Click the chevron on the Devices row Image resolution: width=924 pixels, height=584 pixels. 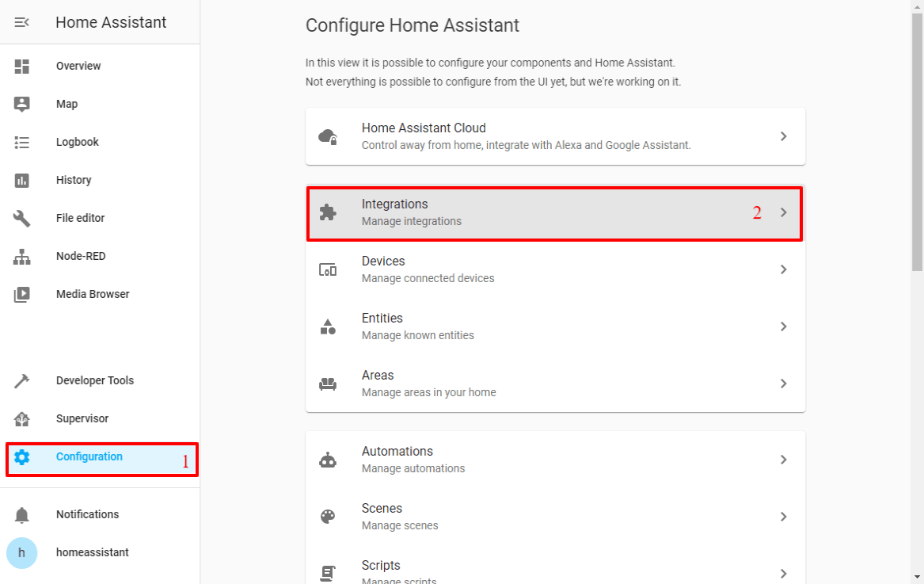pos(783,269)
